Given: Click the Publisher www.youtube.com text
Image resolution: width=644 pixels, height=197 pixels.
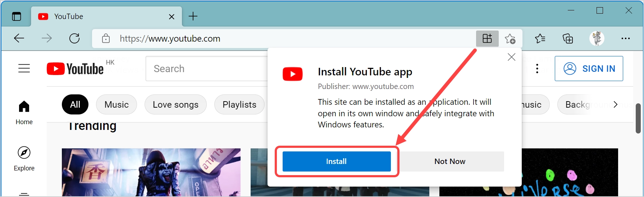Looking at the screenshot, I should click(366, 86).
